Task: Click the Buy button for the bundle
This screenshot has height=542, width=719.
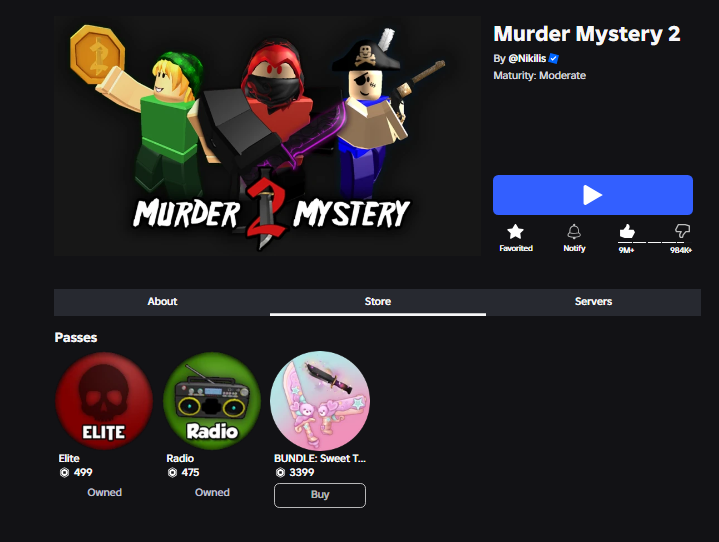Action: point(320,495)
